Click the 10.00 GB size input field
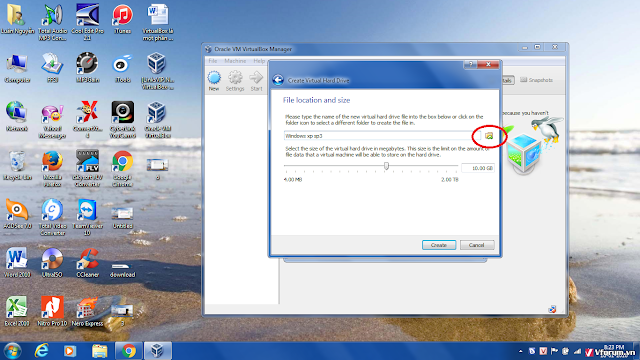The image size is (640, 360). [478, 168]
